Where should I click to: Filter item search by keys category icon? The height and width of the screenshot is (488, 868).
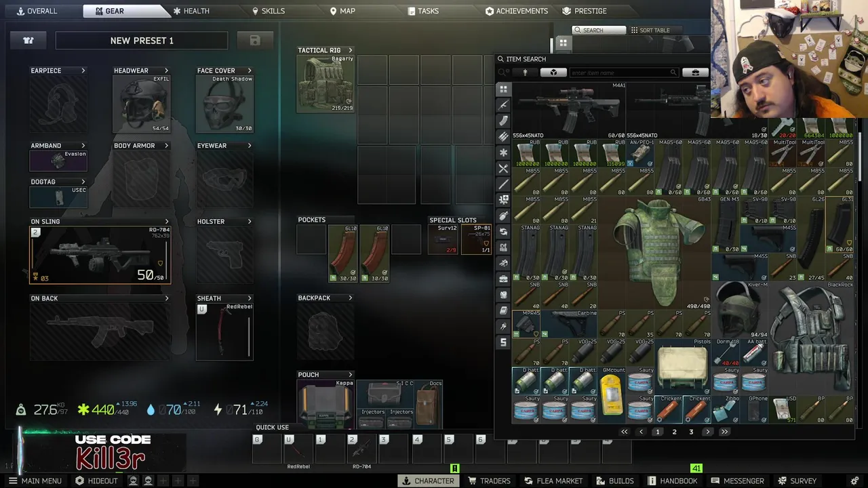coord(503,327)
